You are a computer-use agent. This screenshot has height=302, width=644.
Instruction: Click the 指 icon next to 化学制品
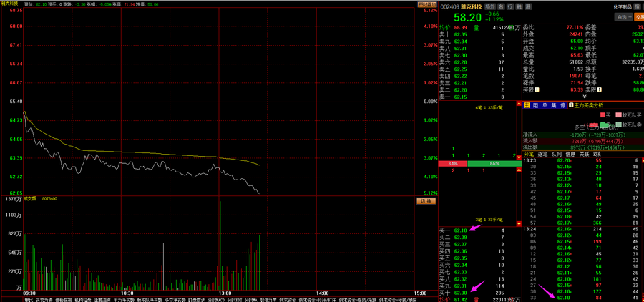pos(636,6)
